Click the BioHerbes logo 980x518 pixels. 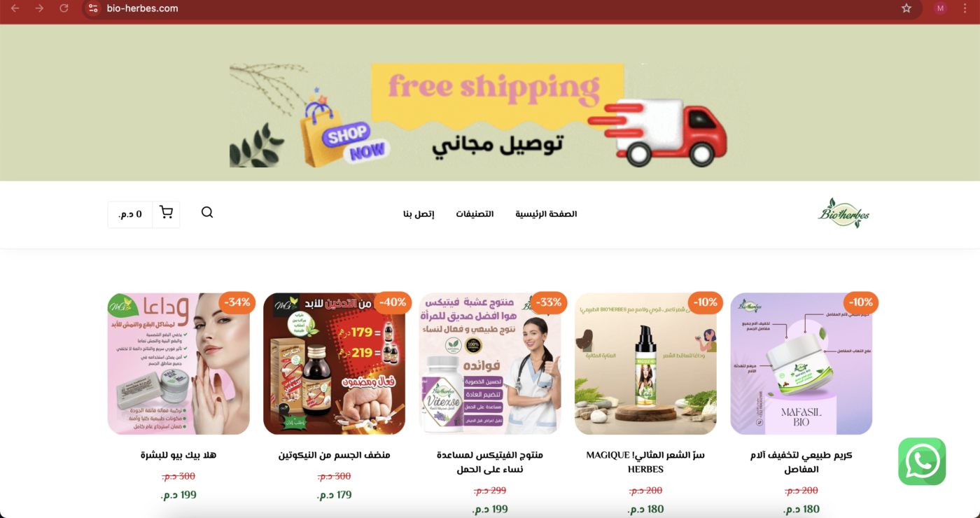pyautogui.click(x=843, y=213)
